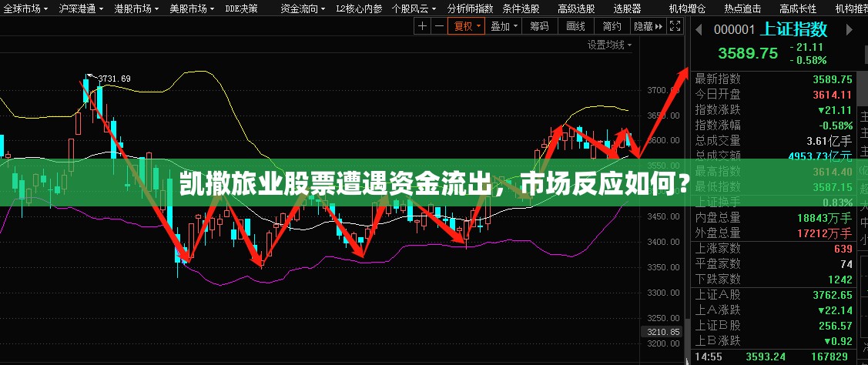
Task: Open 选股器 menu item
Action: [627, 8]
